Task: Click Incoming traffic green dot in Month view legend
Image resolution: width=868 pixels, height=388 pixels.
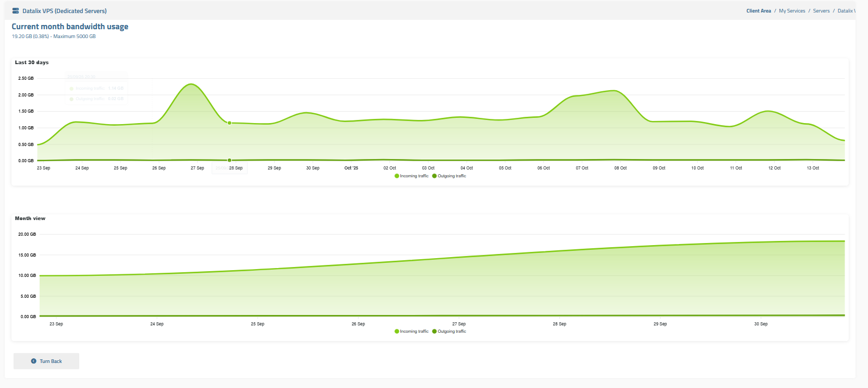Action: point(397,332)
